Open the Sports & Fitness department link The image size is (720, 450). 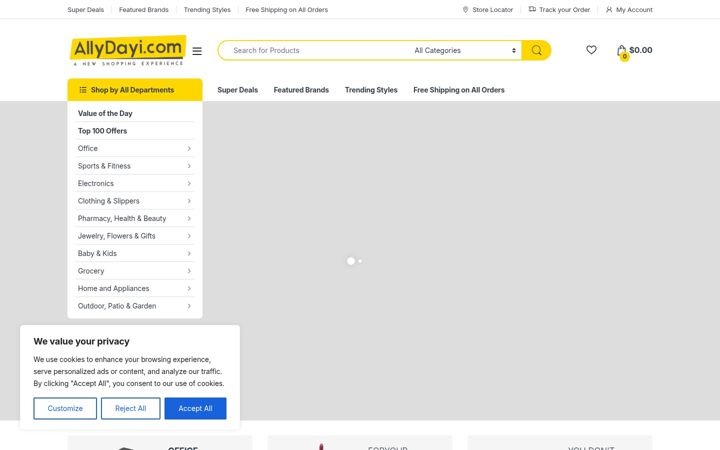pyautogui.click(x=104, y=166)
